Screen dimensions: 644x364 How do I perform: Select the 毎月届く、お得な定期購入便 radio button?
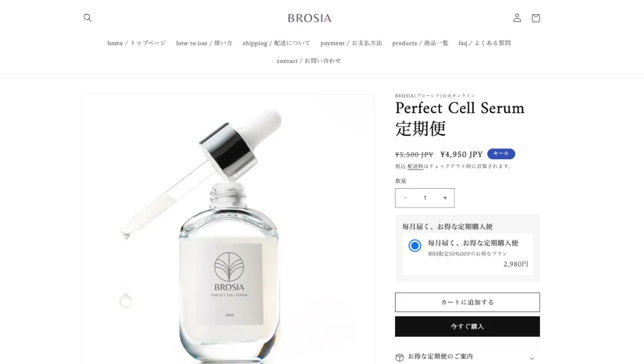415,246
